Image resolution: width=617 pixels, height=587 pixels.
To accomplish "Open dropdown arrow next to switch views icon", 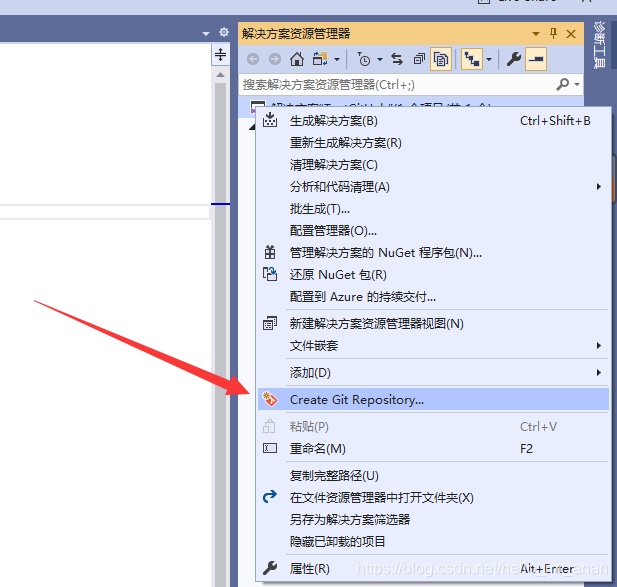I will tap(337, 59).
